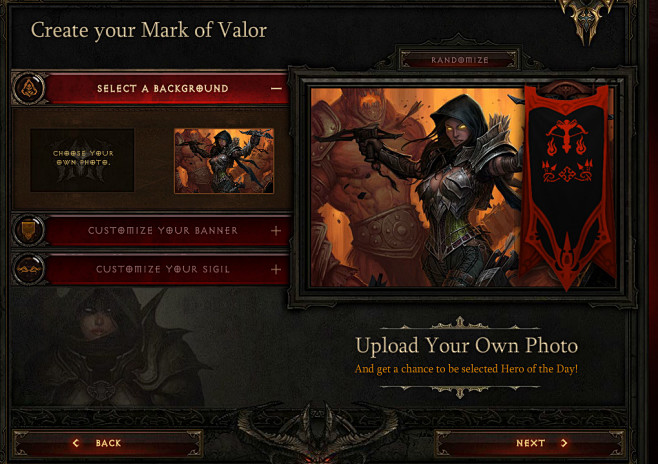The height and width of the screenshot is (464, 658).
Task: Click the Randomize button
Action: tap(460, 60)
